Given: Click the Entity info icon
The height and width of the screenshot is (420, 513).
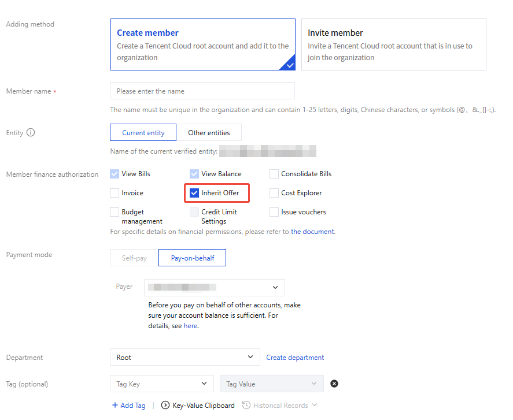Looking at the screenshot, I should [31, 132].
